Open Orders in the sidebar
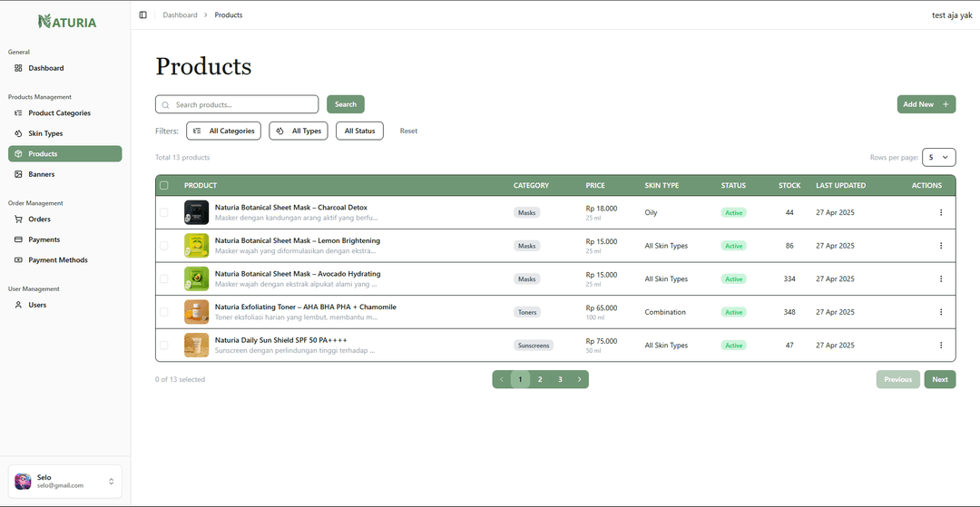980x507 pixels. click(x=65, y=219)
